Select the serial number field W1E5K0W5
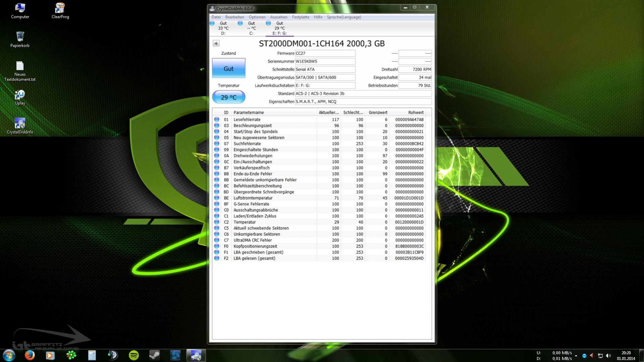 pyautogui.click(x=325, y=61)
